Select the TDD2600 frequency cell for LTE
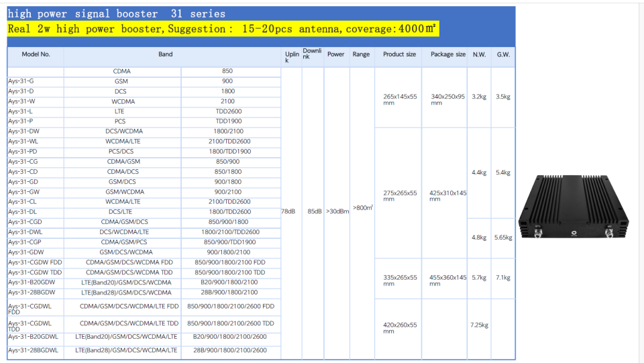The image size is (644, 363). (228, 111)
